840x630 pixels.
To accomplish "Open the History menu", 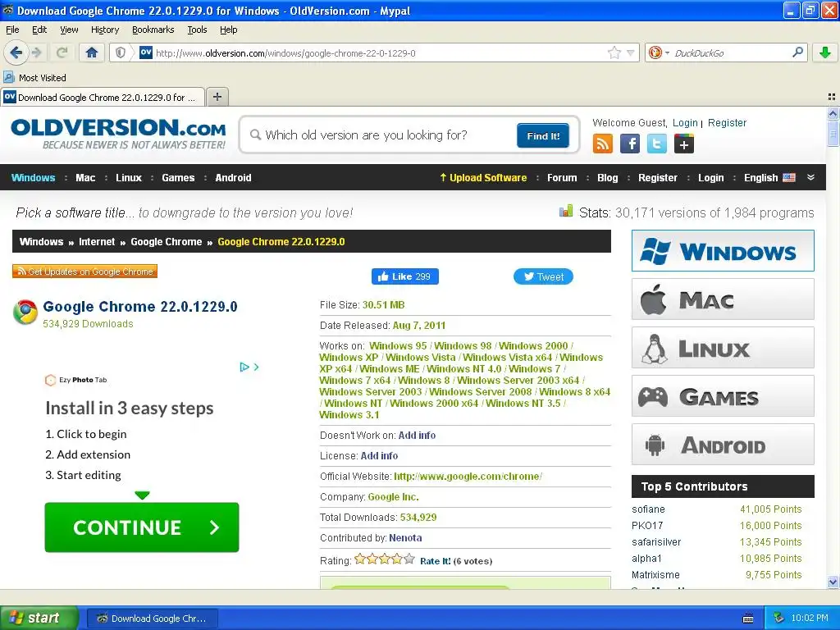I will [105, 30].
